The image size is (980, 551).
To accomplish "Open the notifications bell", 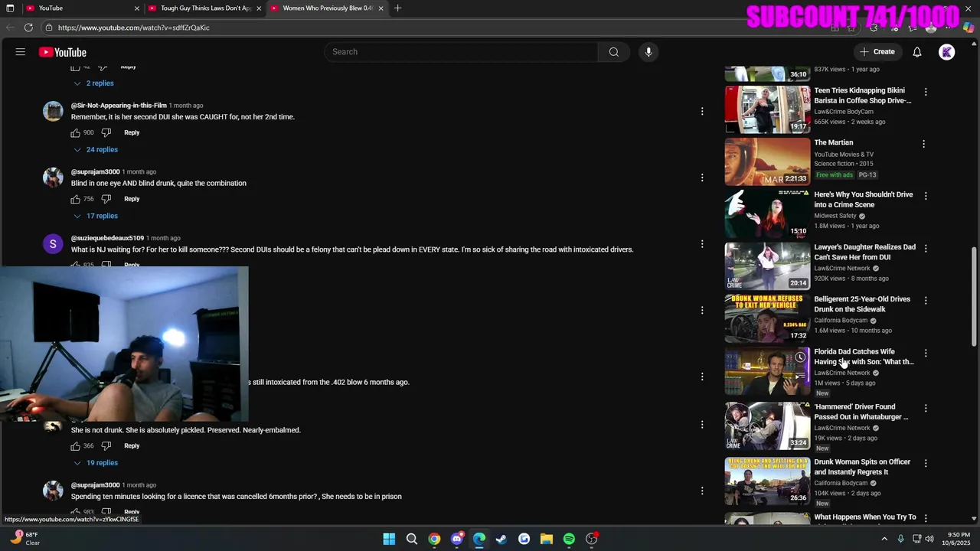I will [917, 52].
